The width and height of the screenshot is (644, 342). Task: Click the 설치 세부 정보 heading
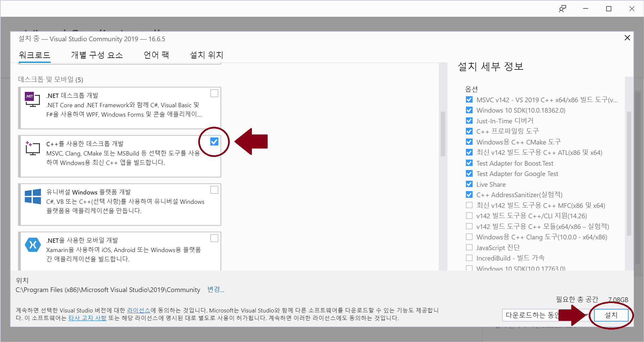coord(491,67)
